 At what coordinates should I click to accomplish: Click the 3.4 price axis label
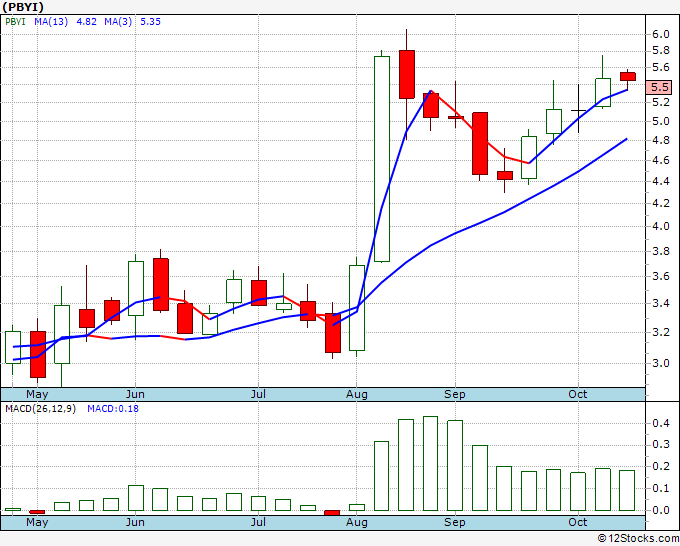click(x=660, y=303)
